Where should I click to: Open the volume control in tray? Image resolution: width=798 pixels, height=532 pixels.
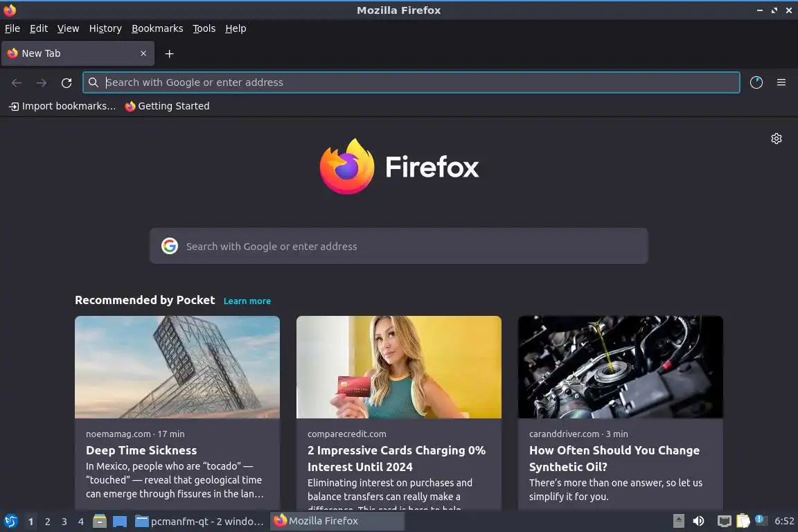pyautogui.click(x=699, y=521)
